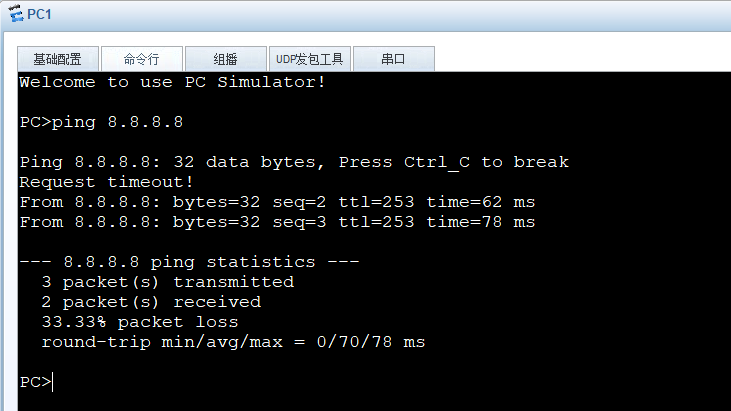Switch to the 基础配置 tab

[56, 59]
